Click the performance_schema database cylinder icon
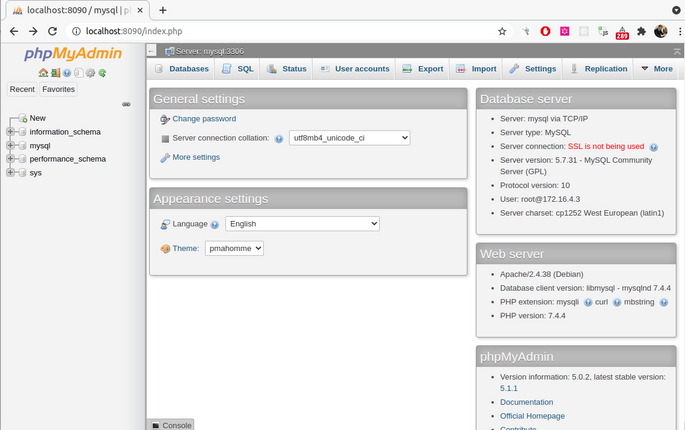Screen dimensions: 685x430 coord(22,159)
